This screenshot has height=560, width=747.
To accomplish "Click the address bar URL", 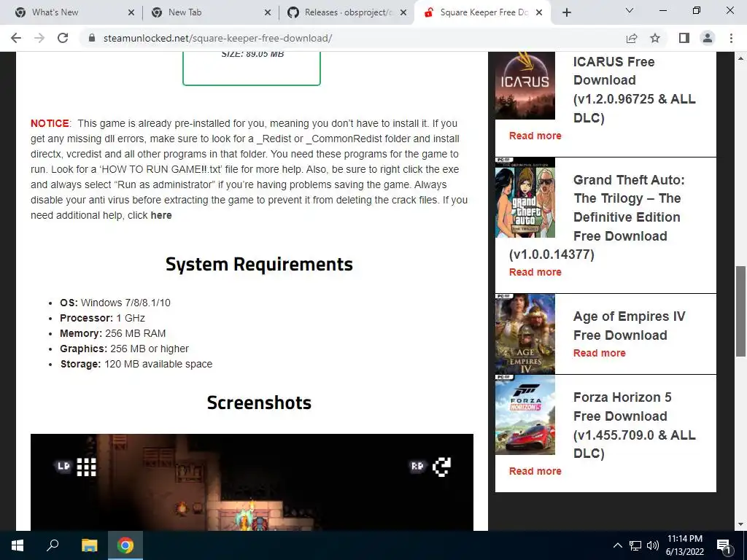I will pos(217,38).
